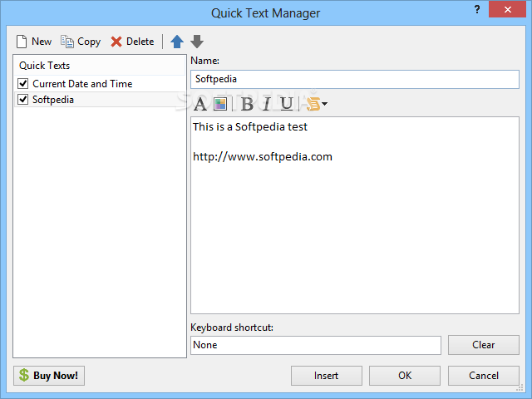This screenshot has height=399, width=532.
Task: Expand the dropdown arrow beside scroll icon
Action: click(x=325, y=104)
